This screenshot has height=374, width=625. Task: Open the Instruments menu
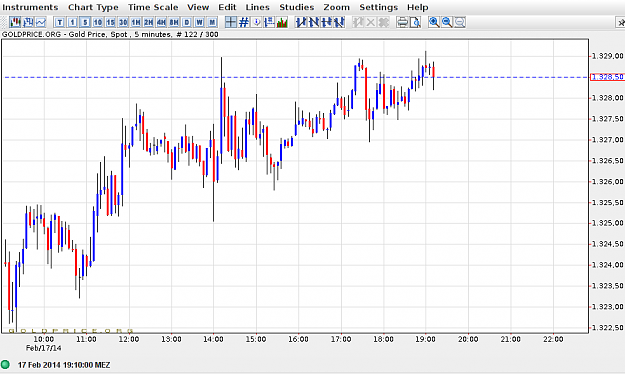click(x=30, y=7)
